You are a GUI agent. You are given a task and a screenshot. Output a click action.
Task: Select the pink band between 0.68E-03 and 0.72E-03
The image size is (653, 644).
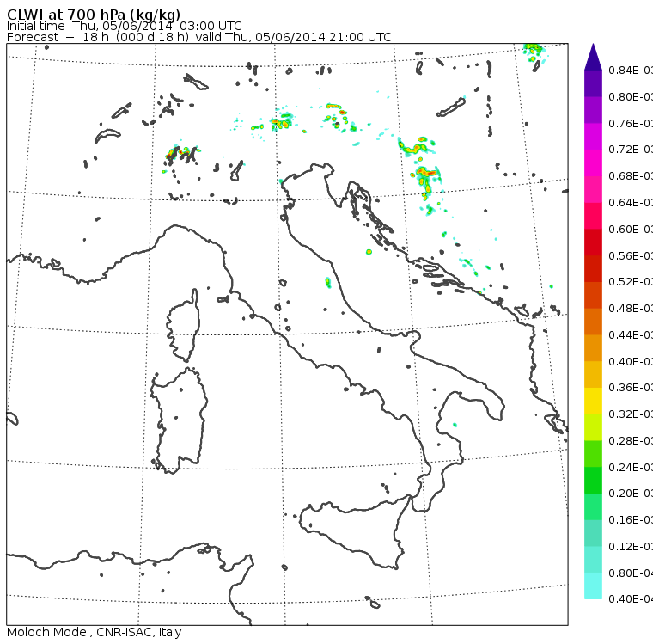[593, 163]
